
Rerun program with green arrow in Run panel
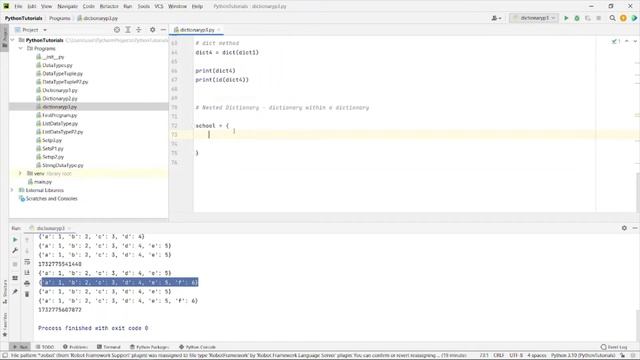(x=15, y=240)
